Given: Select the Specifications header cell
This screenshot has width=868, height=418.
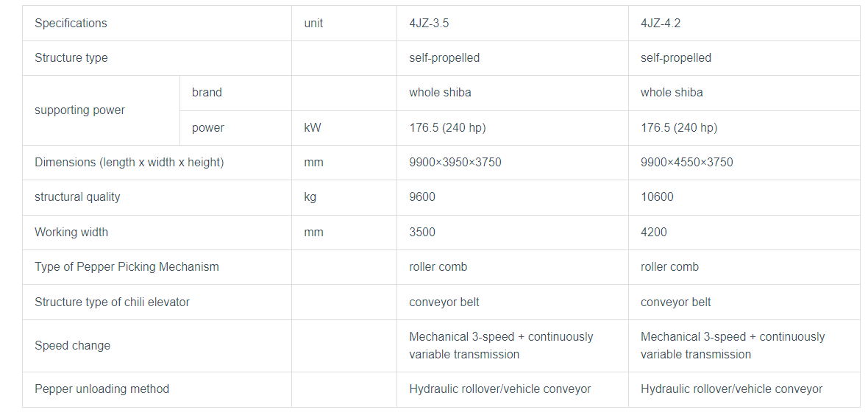Looking at the screenshot, I should coord(71,23).
